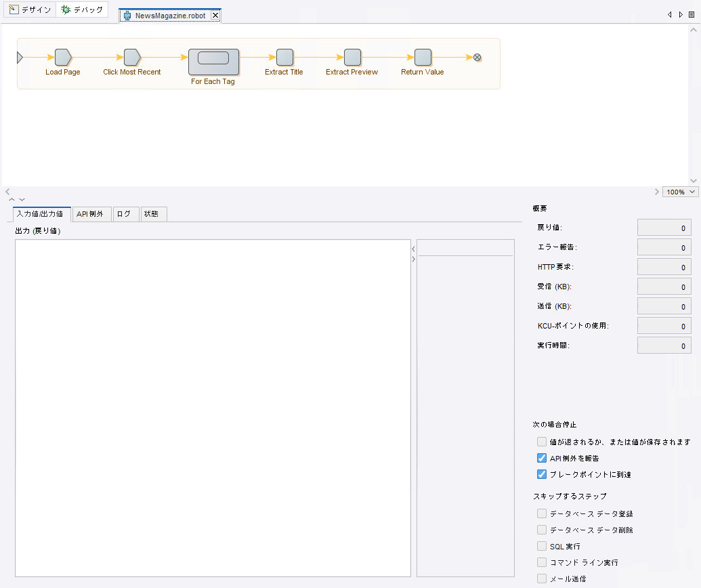This screenshot has height=588, width=701.
Task: Open the 100% zoom dropdown
Action: coord(681,192)
